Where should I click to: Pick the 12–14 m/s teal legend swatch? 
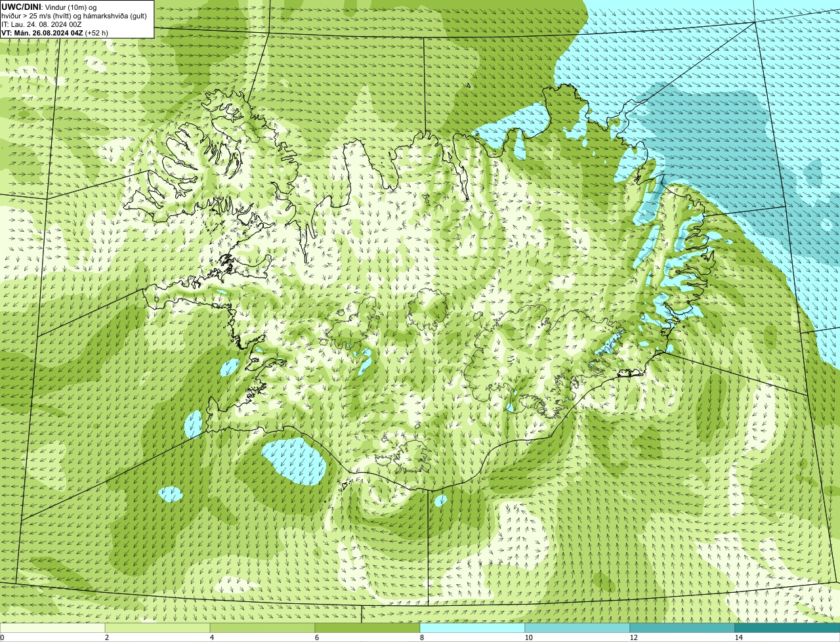click(x=682, y=628)
